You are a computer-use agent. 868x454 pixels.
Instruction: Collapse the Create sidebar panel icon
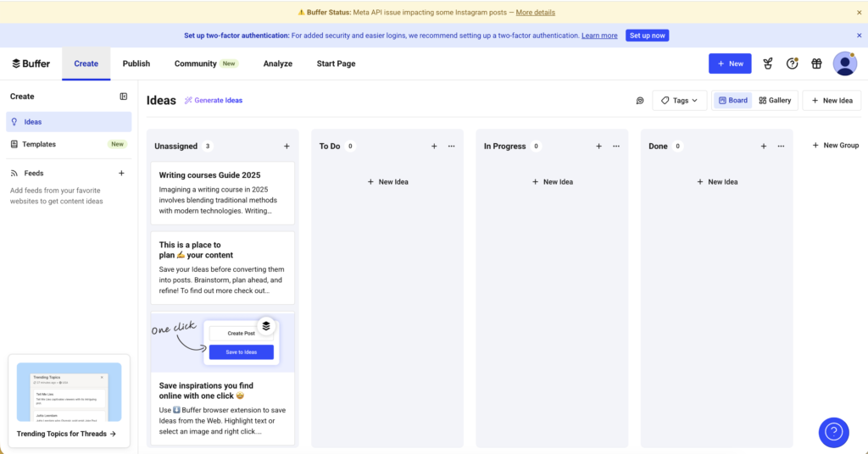(124, 97)
